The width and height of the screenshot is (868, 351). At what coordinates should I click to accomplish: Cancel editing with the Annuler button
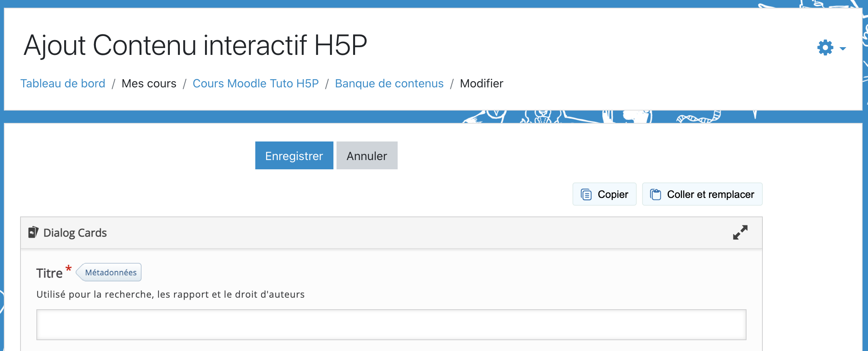point(367,155)
